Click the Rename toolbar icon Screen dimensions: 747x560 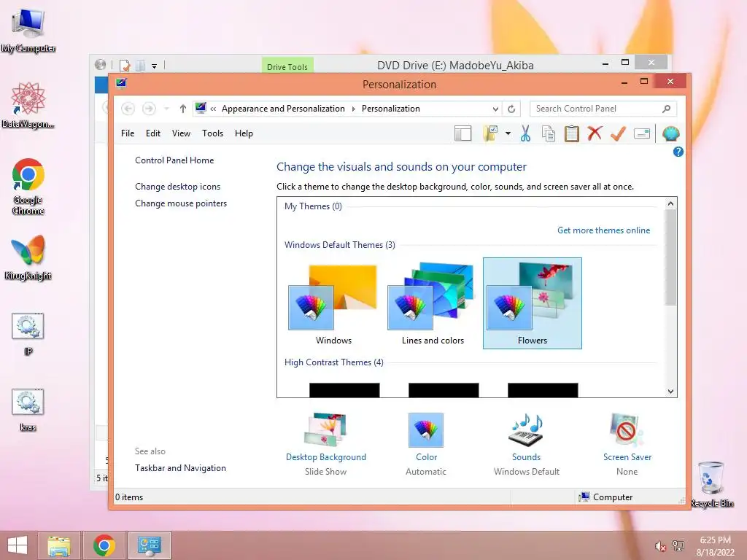tap(642, 134)
